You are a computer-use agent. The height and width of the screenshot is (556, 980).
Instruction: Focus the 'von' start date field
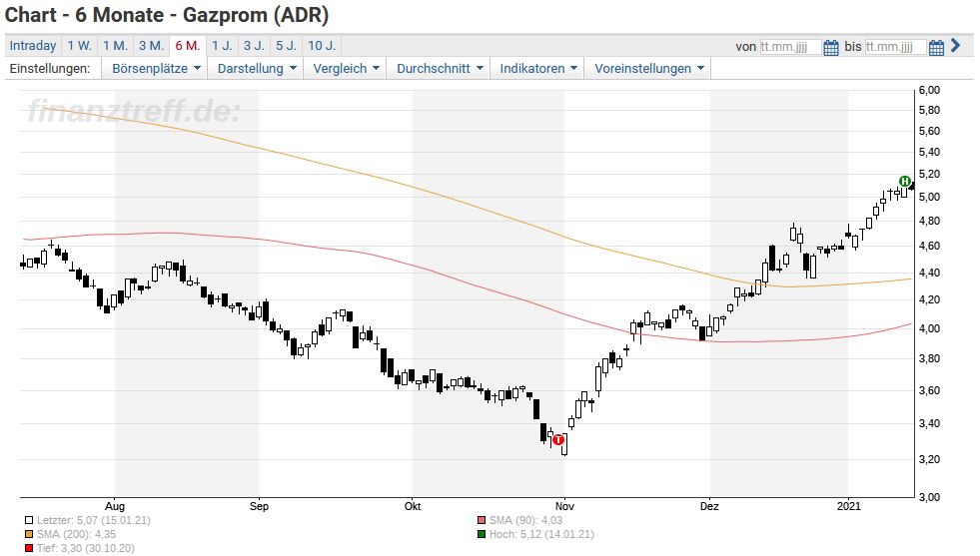click(790, 47)
